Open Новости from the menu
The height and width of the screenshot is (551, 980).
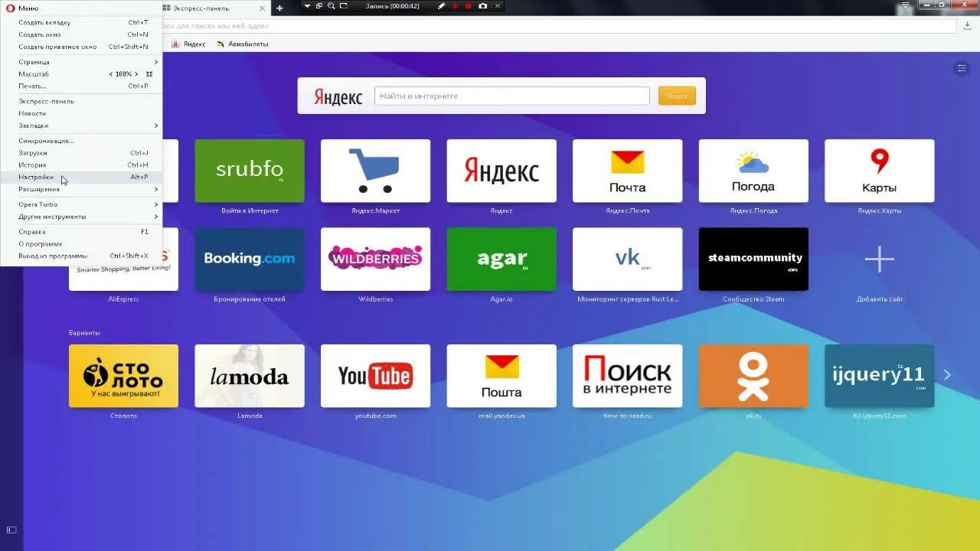click(81, 113)
